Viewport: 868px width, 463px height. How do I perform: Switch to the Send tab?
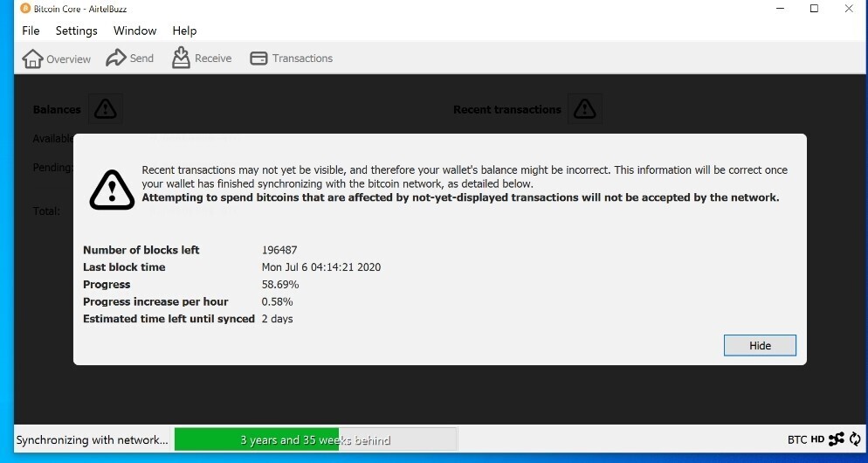point(129,59)
